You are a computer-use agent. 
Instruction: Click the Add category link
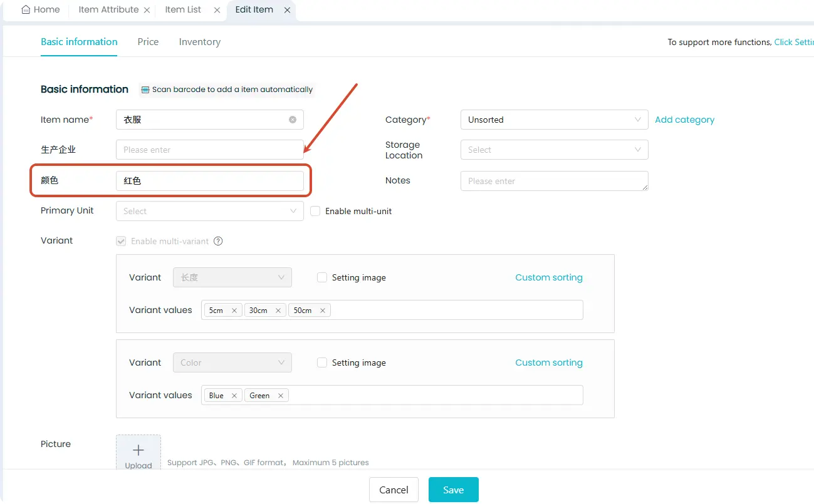point(684,120)
